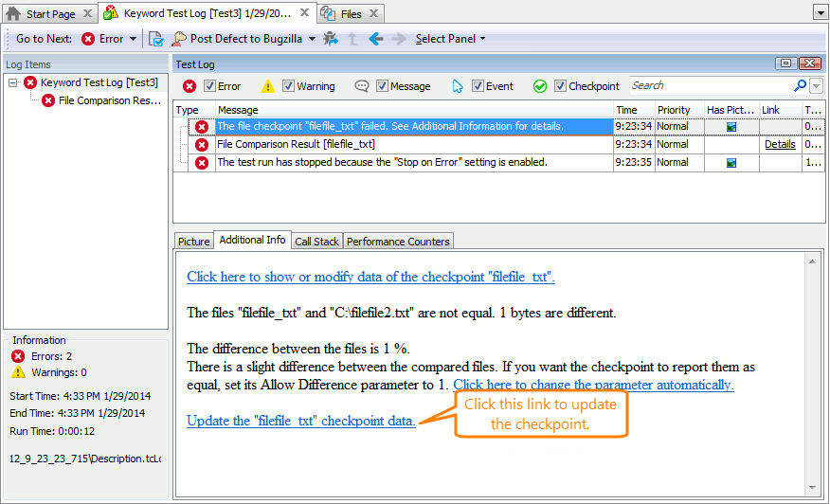Open the search options dropdown
830x504 pixels.
click(x=816, y=86)
